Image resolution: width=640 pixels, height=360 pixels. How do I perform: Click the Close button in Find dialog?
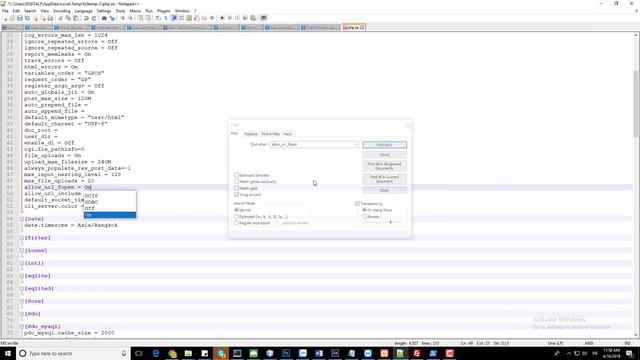[x=384, y=190]
